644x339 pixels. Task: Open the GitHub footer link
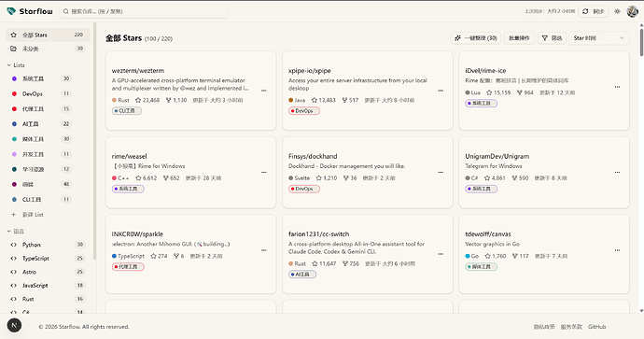[596, 327]
